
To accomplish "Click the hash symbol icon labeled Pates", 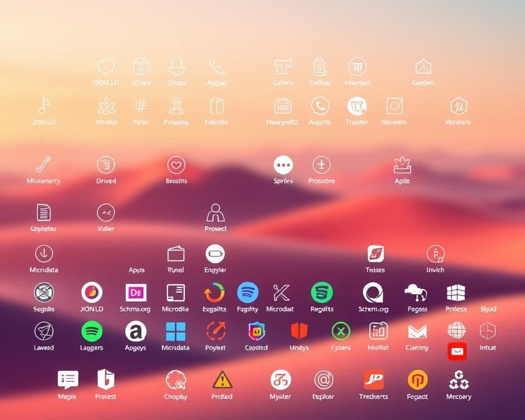I will coord(141,106).
